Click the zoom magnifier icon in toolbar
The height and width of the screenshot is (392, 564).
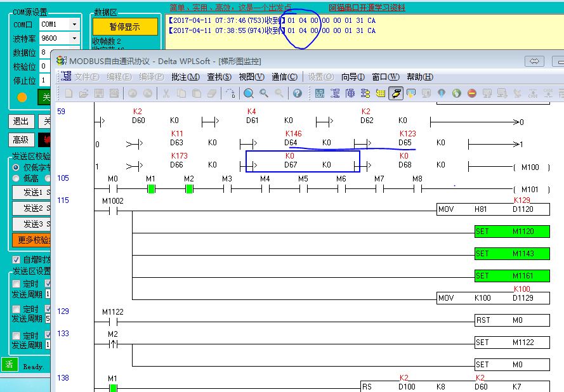249,94
